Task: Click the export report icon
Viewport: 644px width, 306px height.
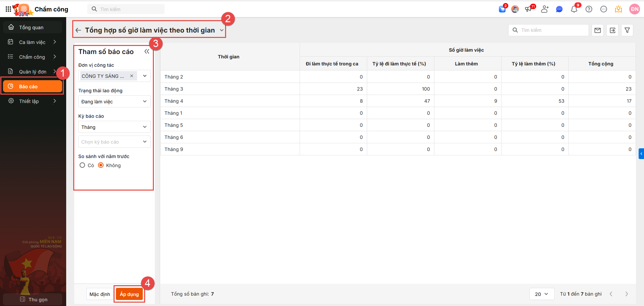Action: (612, 30)
